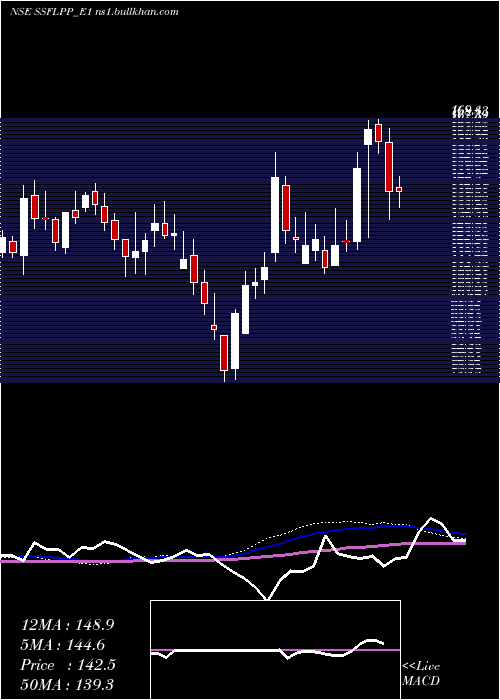Select the 12MA : 148.9 reading
The width and height of the screenshot is (500, 700).
[x=67, y=625]
